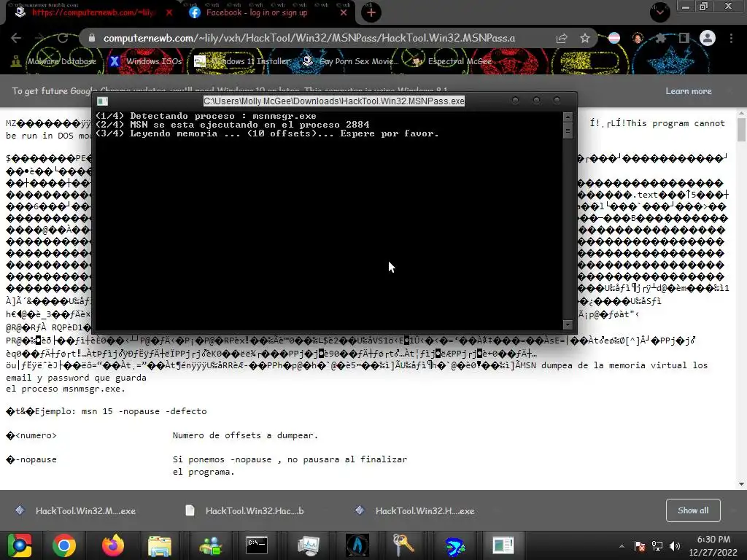Bookmark this page with the star icon
Image resolution: width=747 pixels, height=560 pixels.
point(585,38)
